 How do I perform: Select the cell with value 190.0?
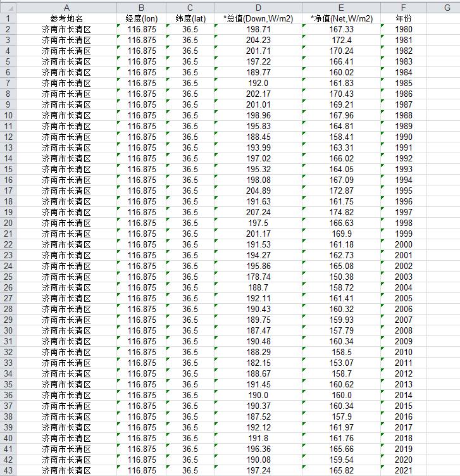point(258,395)
